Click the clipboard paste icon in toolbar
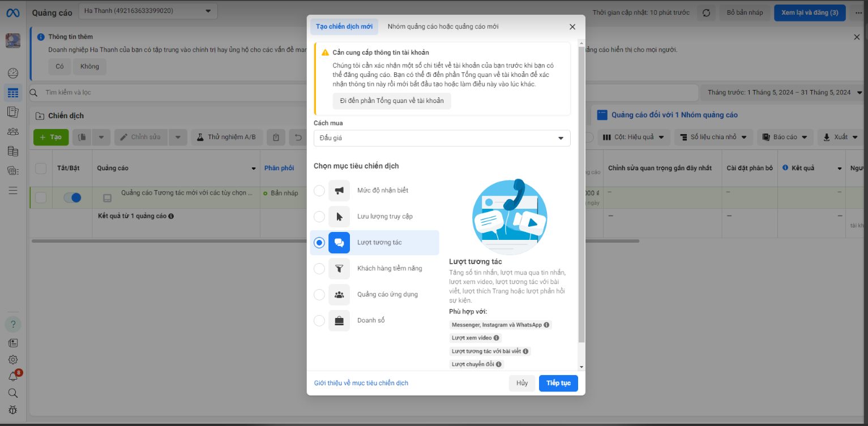Screen dimensions: 868x426 pos(276,137)
